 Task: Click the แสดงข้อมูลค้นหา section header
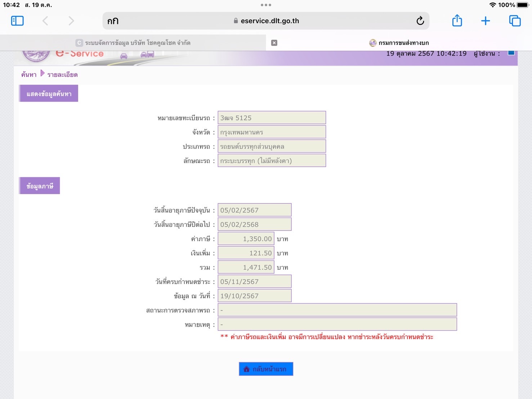tap(49, 94)
